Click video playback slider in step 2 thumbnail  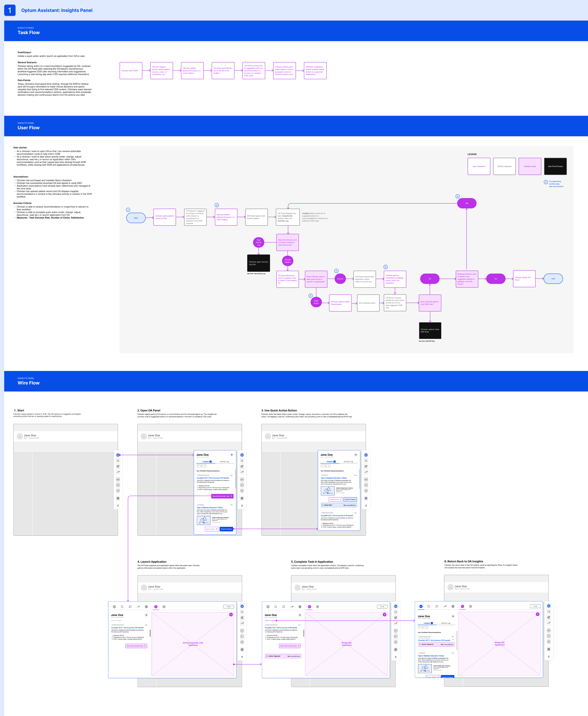204,522
